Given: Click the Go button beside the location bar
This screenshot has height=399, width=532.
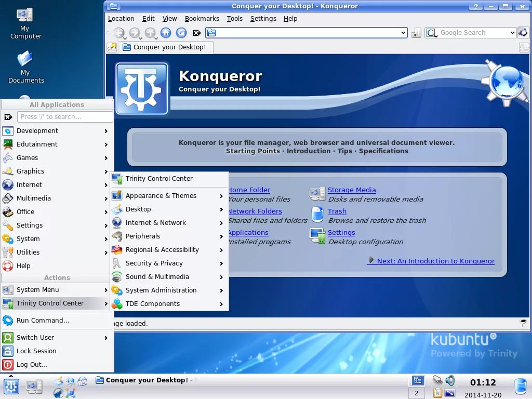Looking at the screenshot, I should point(416,33).
